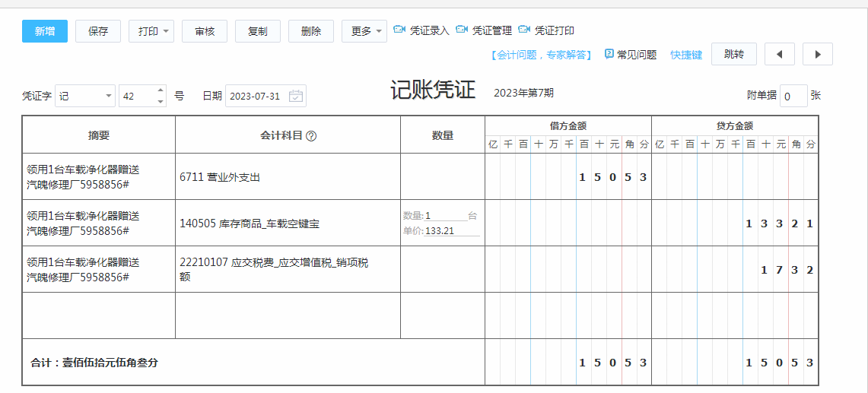Image resolution: width=868 pixels, height=393 pixels.
Task: Open the calendar date picker icon
Action: coord(296,97)
